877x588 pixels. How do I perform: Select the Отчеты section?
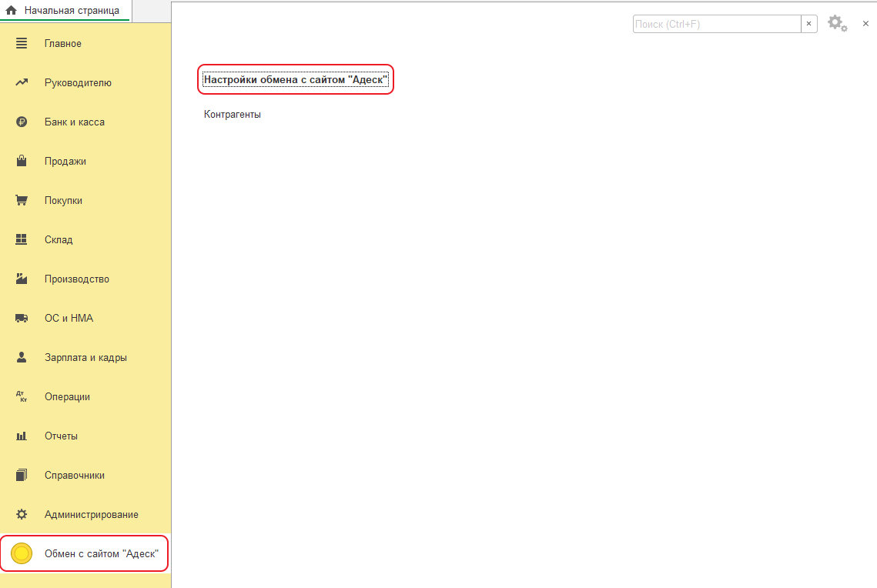click(x=61, y=436)
